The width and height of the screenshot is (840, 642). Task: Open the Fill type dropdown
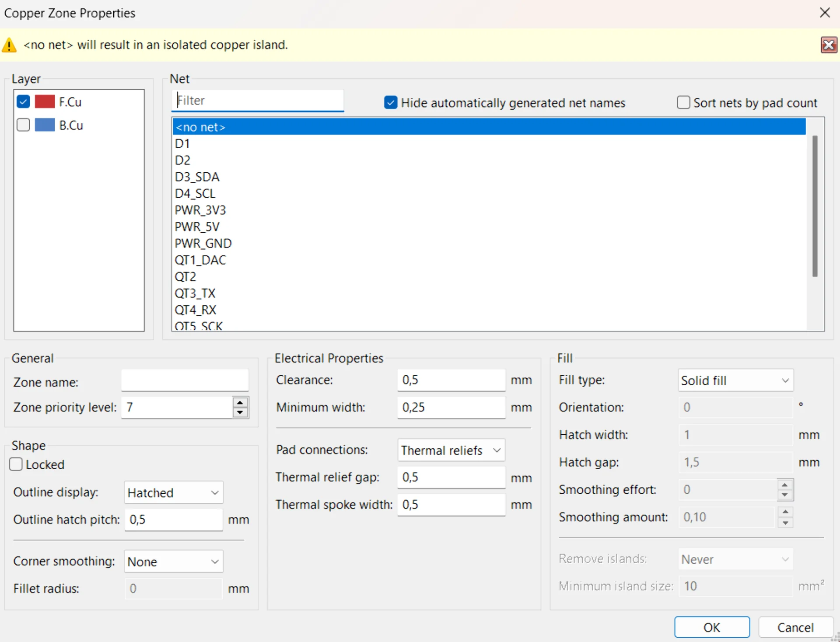735,380
